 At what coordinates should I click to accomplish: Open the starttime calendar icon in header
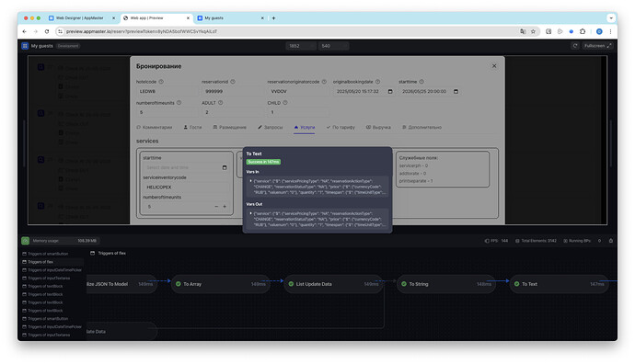click(x=456, y=91)
